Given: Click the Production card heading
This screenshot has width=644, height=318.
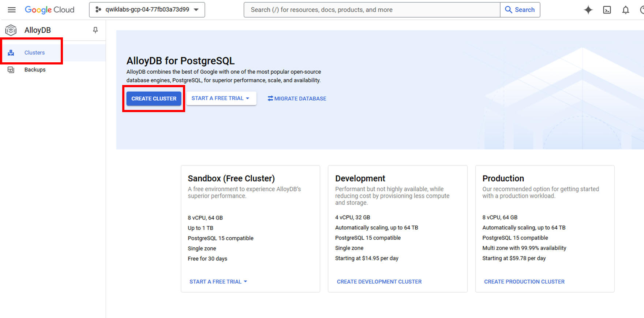Looking at the screenshot, I should coord(503,178).
